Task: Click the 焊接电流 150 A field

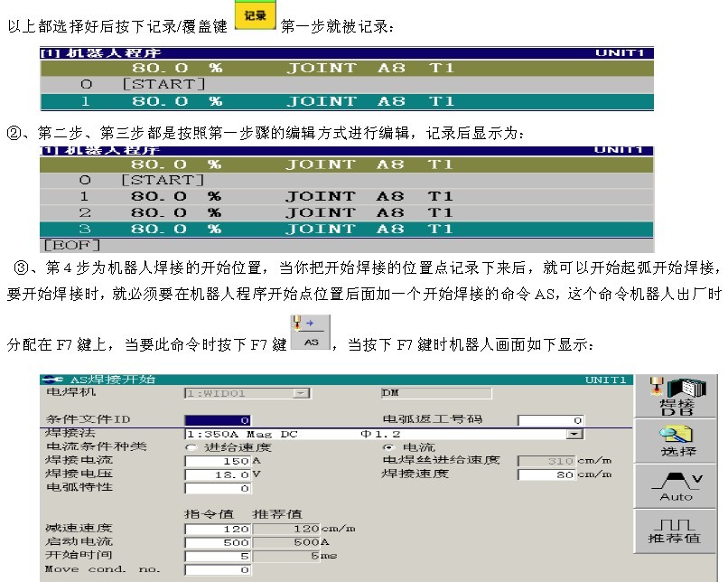Action: (x=218, y=461)
